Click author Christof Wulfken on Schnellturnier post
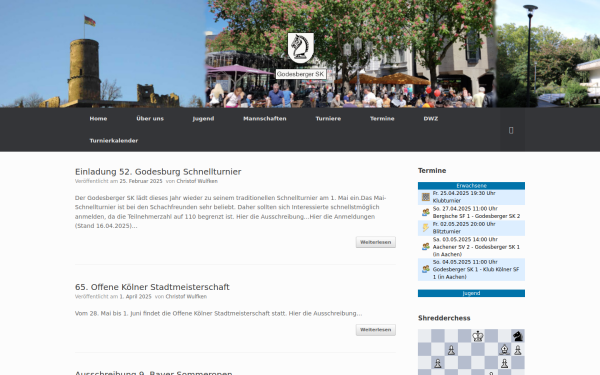This screenshot has height=375, width=600. point(197,181)
